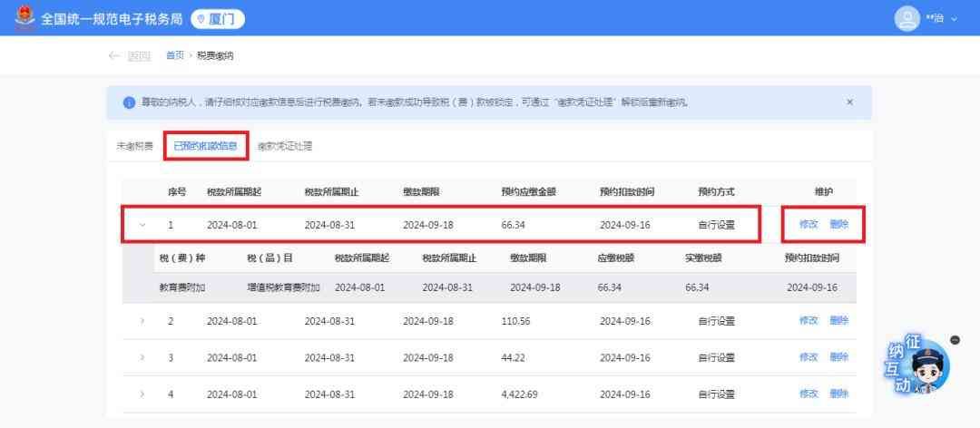Click 删除 for row 1
The image size is (980, 428).
(x=838, y=225)
